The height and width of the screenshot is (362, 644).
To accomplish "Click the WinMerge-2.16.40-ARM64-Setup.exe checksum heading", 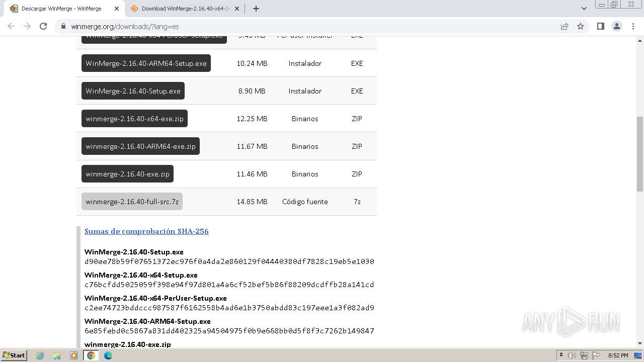I will pos(147,321).
